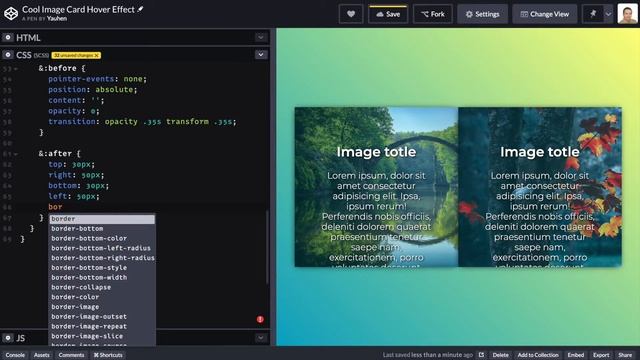640x360 pixels.
Task: Fold the &:after code block
Action: tap(16, 154)
